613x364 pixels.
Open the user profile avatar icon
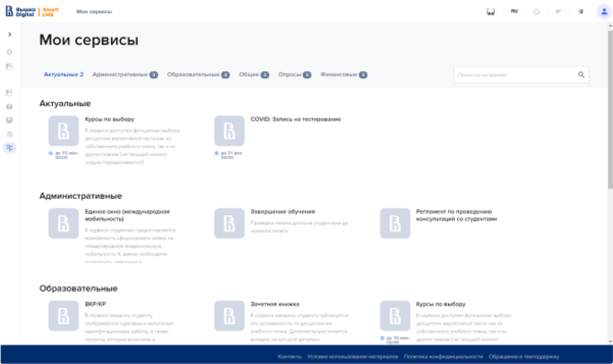point(603,11)
